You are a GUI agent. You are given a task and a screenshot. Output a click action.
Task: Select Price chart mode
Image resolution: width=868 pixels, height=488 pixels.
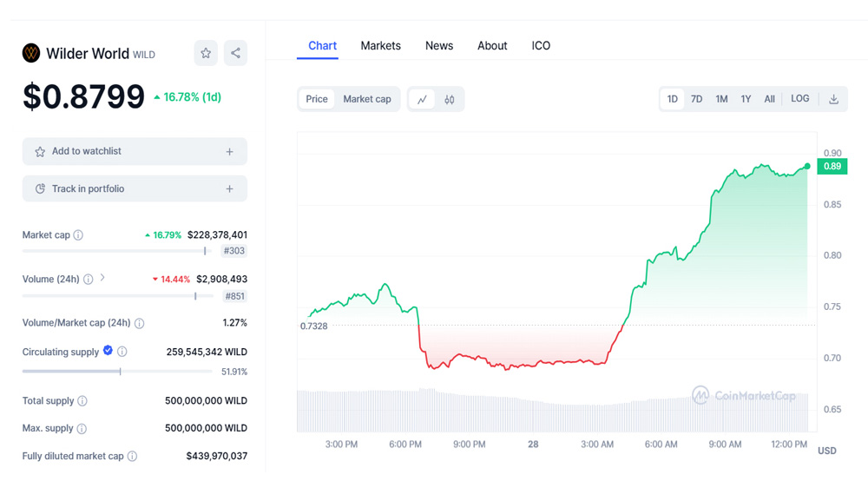coord(317,99)
